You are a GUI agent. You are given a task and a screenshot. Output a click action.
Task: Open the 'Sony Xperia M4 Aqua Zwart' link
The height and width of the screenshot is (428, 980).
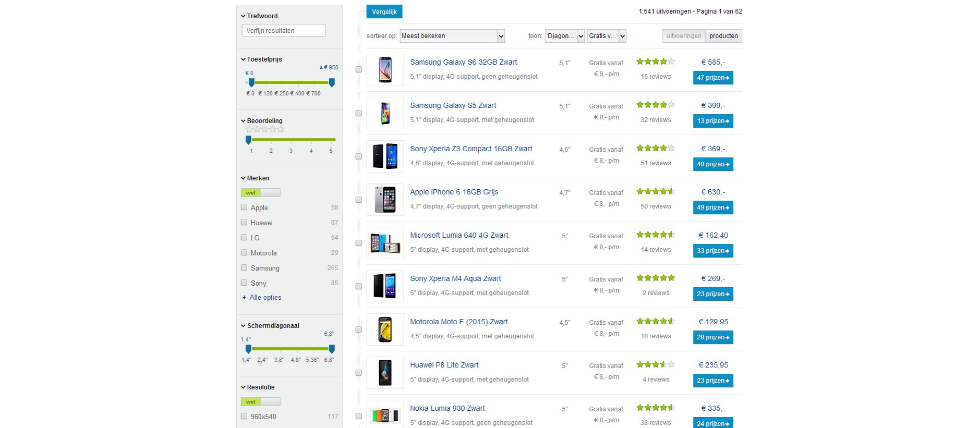tap(455, 278)
